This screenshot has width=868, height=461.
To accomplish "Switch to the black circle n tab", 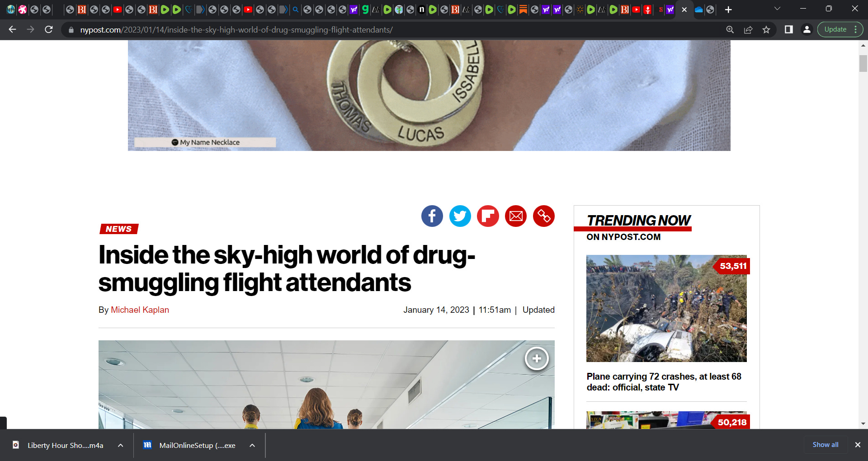I will point(421,9).
